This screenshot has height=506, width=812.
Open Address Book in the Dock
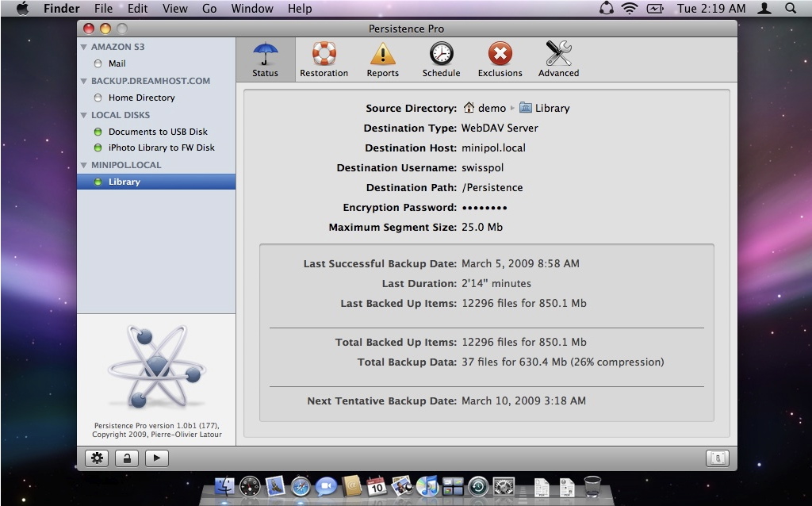click(x=351, y=486)
